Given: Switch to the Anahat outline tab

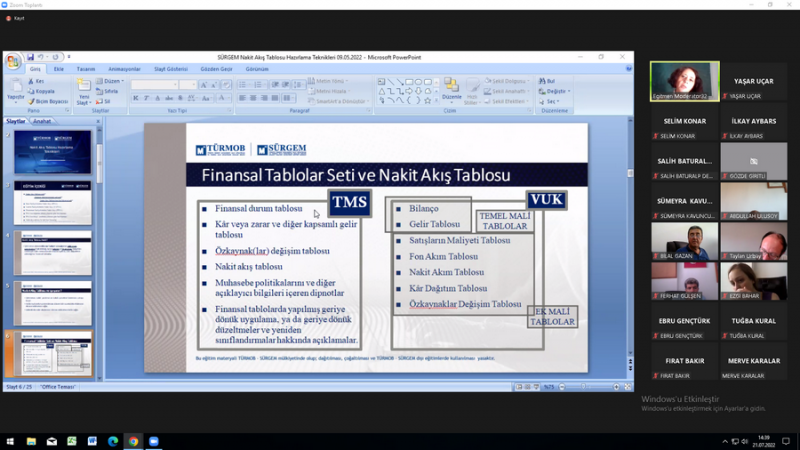Looking at the screenshot, I should pos(42,121).
